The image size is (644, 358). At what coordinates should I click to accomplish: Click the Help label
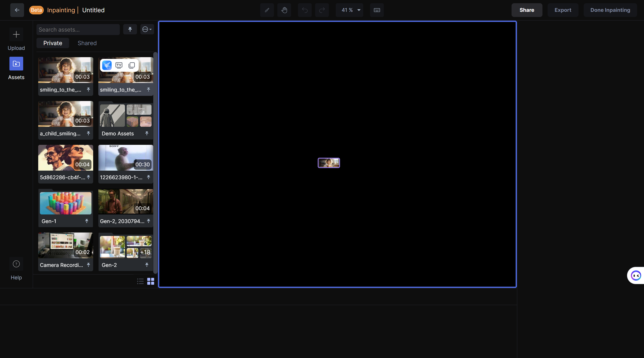16,277
